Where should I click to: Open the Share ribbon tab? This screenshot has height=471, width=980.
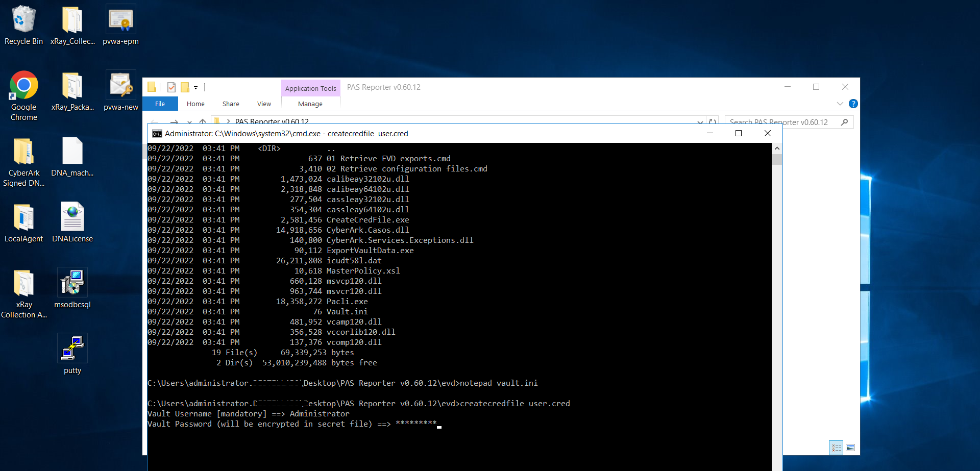231,104
